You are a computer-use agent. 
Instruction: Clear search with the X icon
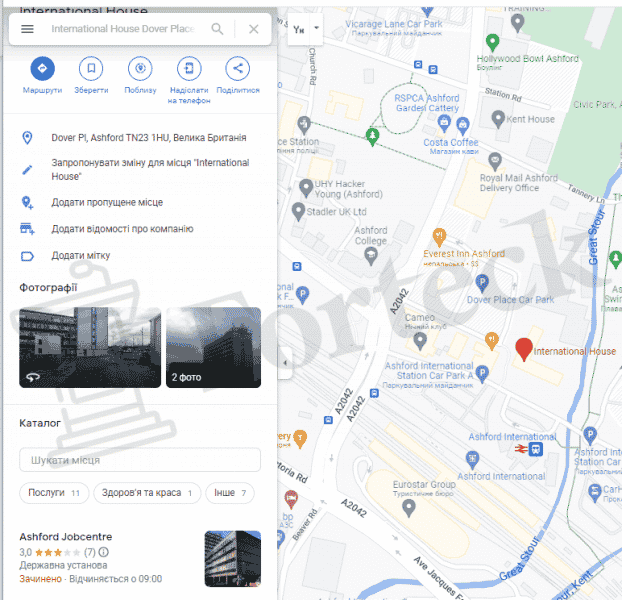(253, 29)
